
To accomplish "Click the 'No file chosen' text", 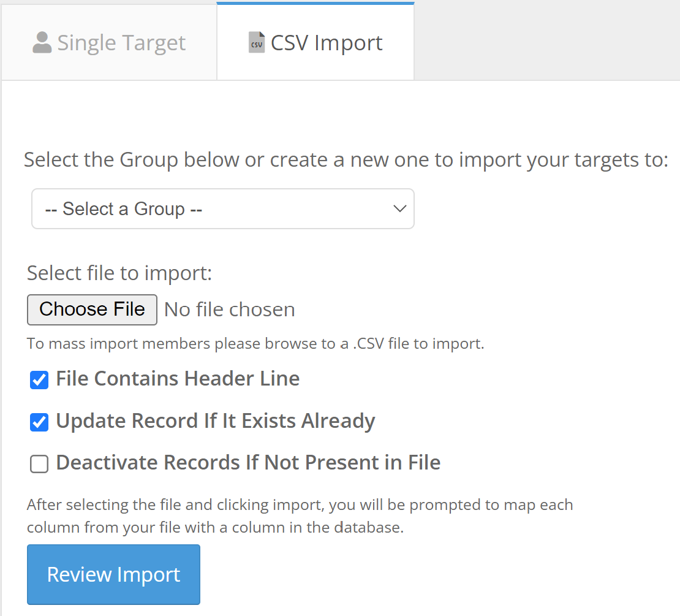I will click(x=230, y=310).
